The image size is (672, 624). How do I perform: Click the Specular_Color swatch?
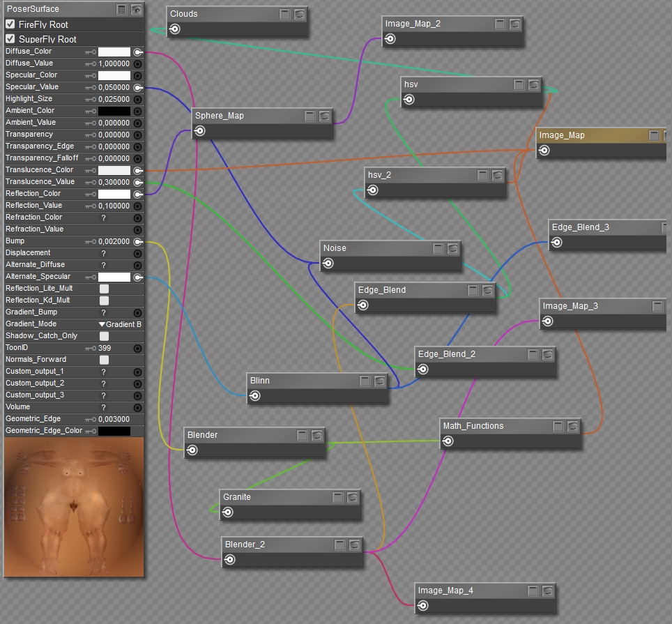(114, 75)
